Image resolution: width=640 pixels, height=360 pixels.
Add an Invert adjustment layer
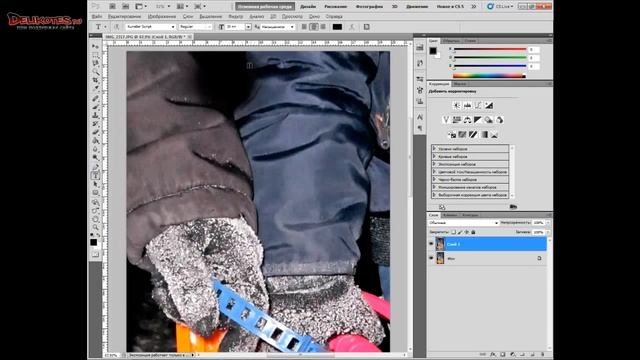452,134
